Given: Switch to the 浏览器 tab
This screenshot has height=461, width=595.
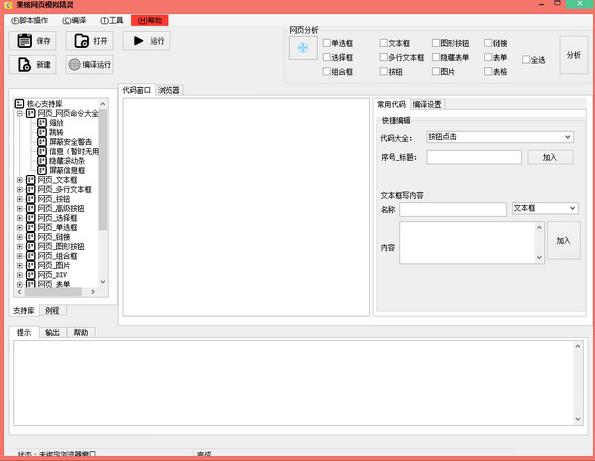Looking at the screenshot, I should coord(169,90).
